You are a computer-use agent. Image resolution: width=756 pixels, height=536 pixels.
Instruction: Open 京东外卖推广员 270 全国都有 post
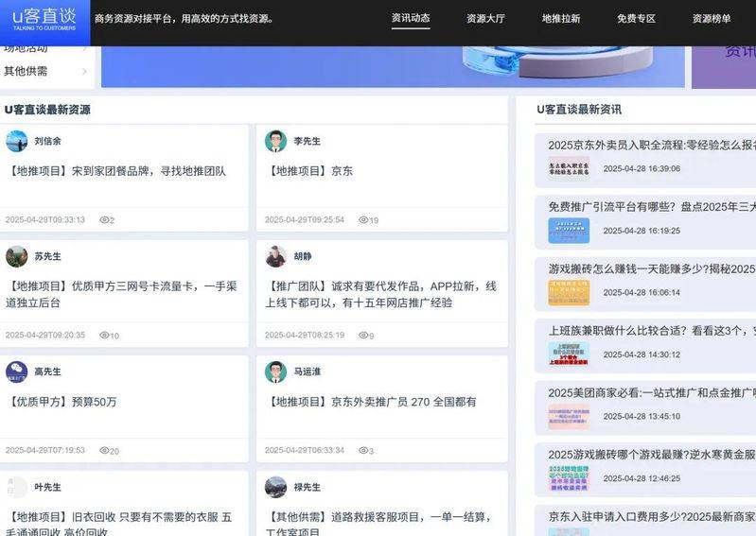[x=371, y=402]
